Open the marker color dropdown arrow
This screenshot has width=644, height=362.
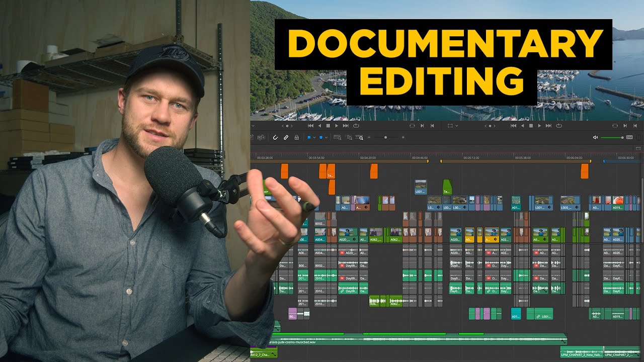[326, 137]
